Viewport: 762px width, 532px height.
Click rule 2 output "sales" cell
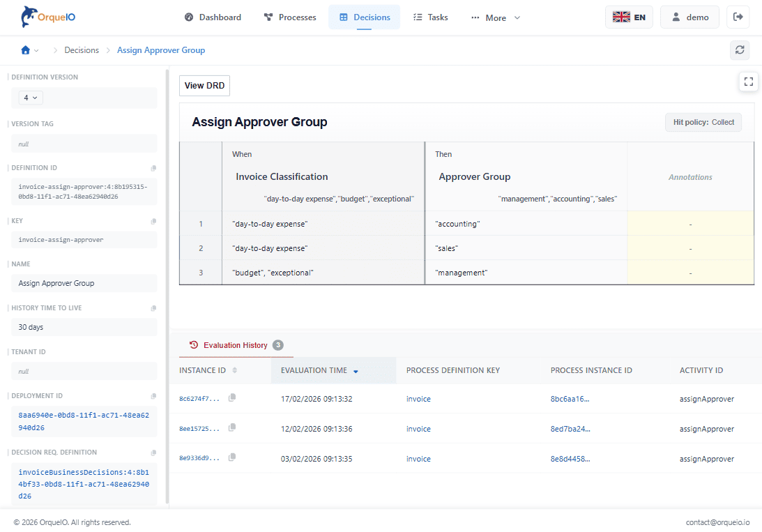pyautogui.click(x=526, y=248)
